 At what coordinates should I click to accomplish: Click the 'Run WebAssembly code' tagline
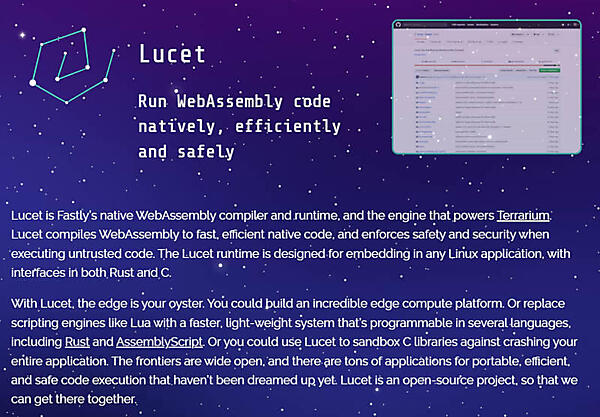(239, 126)
